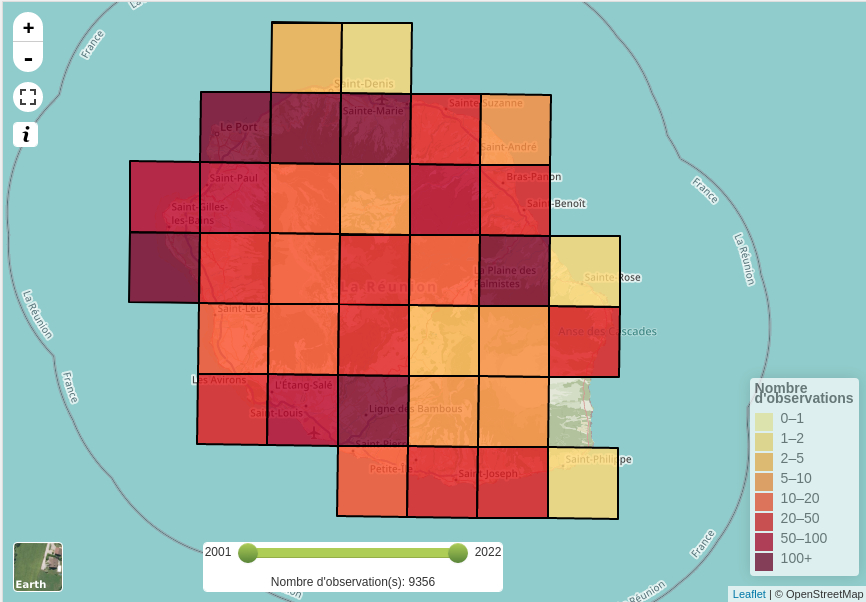Switch to Earth satellite basemap
866x602 pixels.
38,567
